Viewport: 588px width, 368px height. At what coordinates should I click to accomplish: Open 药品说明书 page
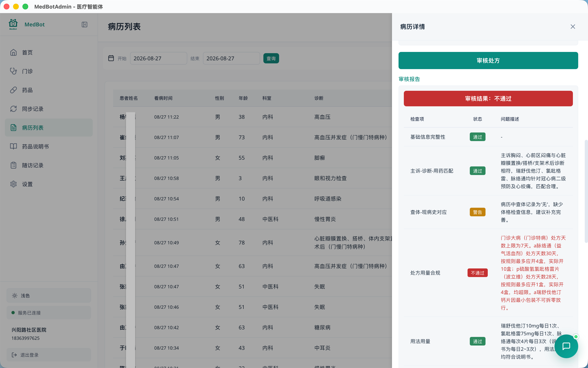(x=49, y=146)
